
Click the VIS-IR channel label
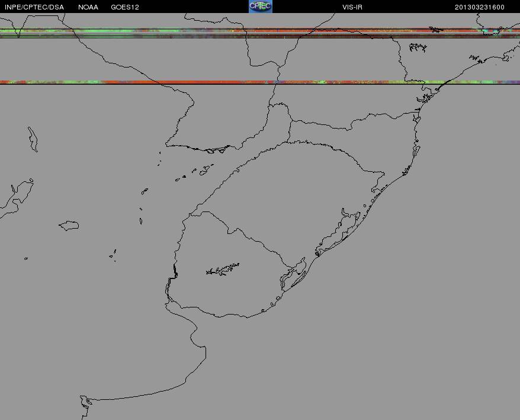(352, 7)
